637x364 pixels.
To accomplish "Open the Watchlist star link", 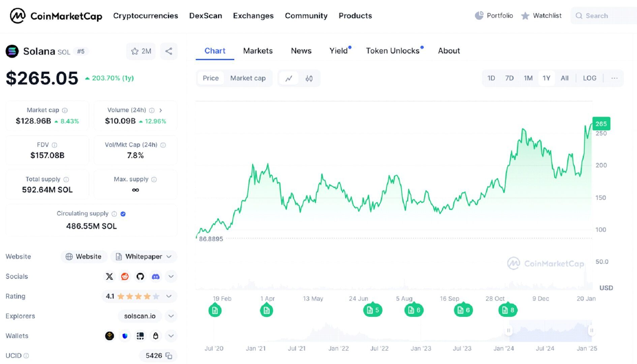I will pos(541,16).
